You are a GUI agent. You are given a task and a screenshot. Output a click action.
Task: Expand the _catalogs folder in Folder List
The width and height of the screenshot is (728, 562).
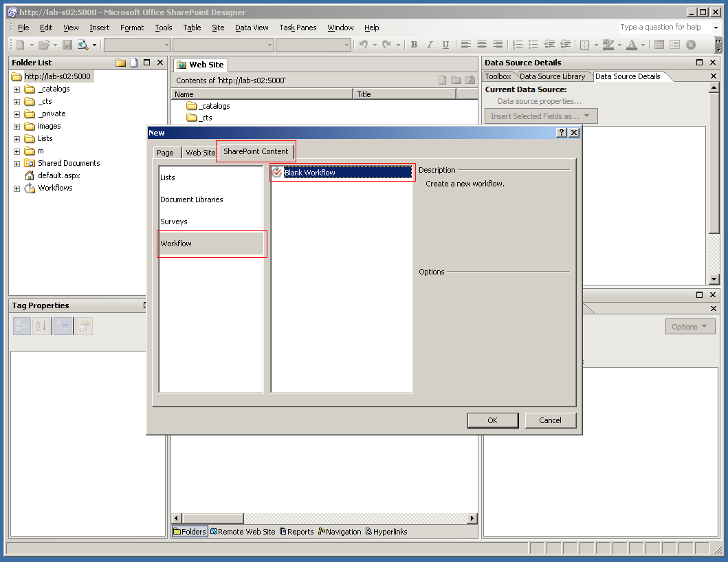click(16, 89)
